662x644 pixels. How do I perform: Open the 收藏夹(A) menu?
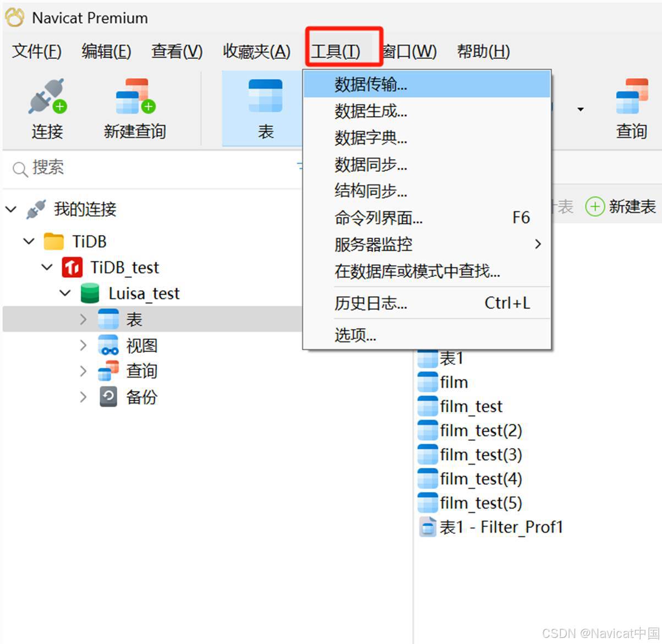pos(256,51)
